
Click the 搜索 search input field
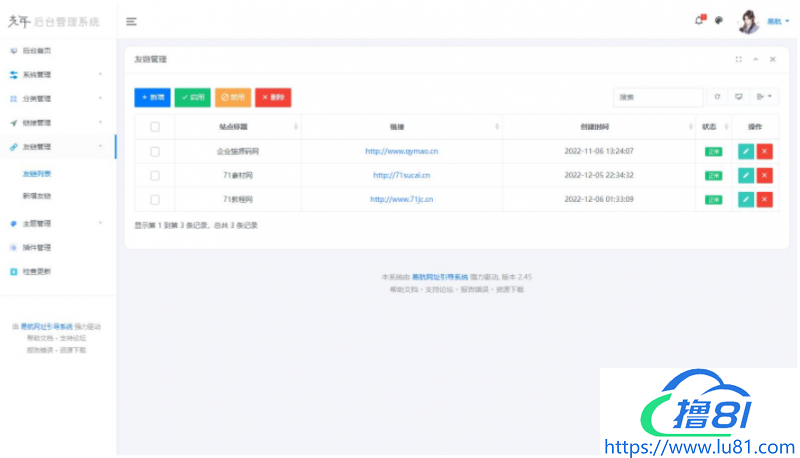pos(658,97)
